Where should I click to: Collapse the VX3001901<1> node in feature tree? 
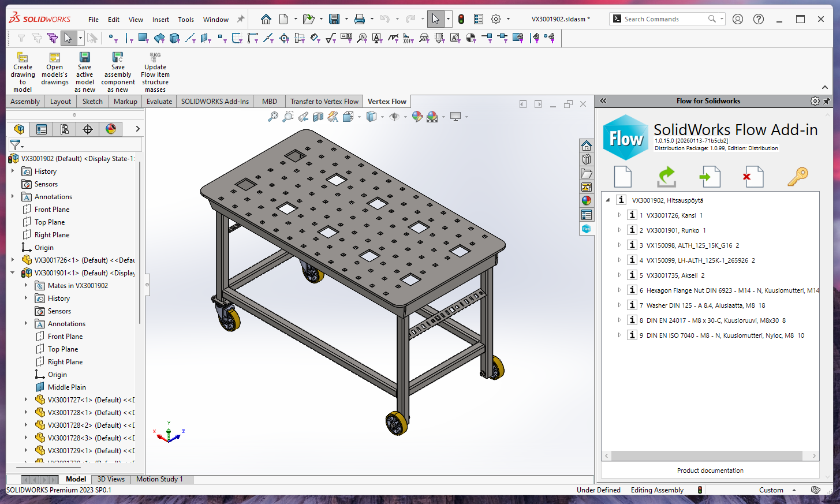point(13,273)
